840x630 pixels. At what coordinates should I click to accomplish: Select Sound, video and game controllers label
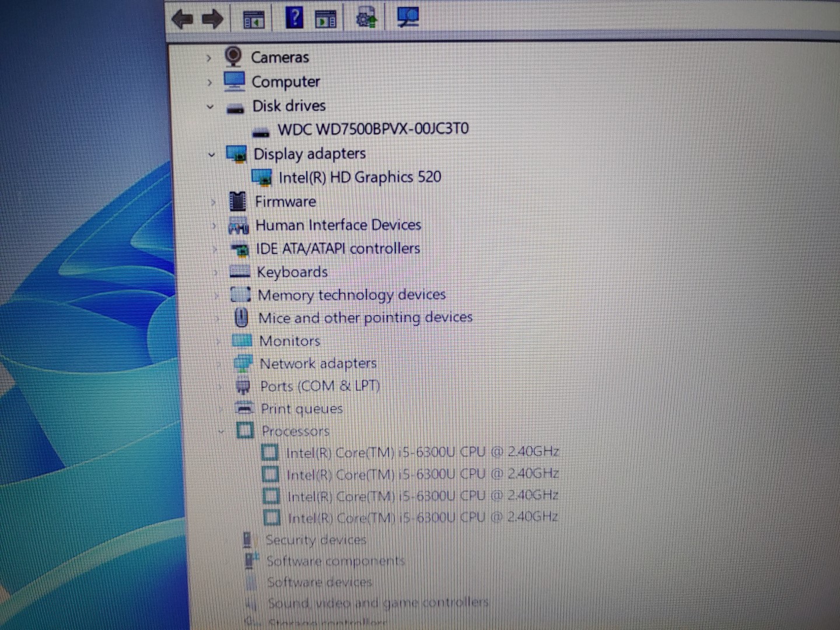coord(378,603)
